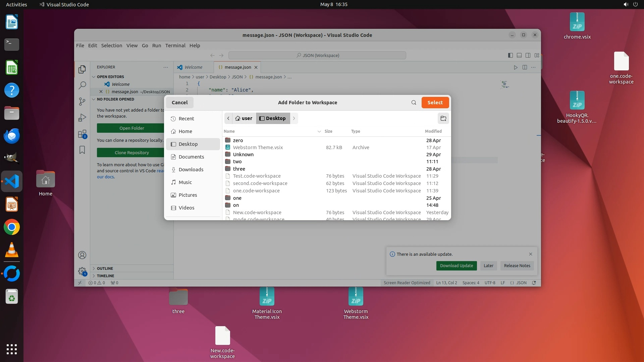Expand the OUTLINE section
Viewport: 644px width, 362px height.
pyautogui.click(x=105, y=268)
